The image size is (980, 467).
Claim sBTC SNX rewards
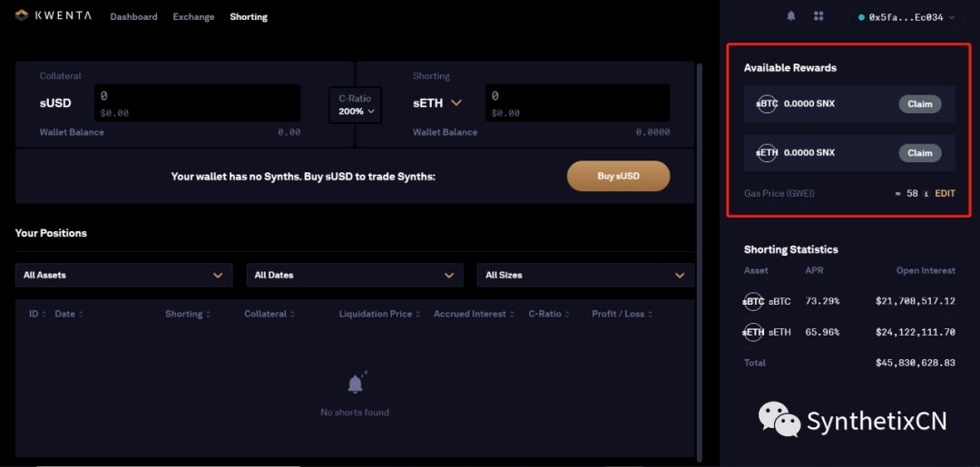(x=919, y=104)
